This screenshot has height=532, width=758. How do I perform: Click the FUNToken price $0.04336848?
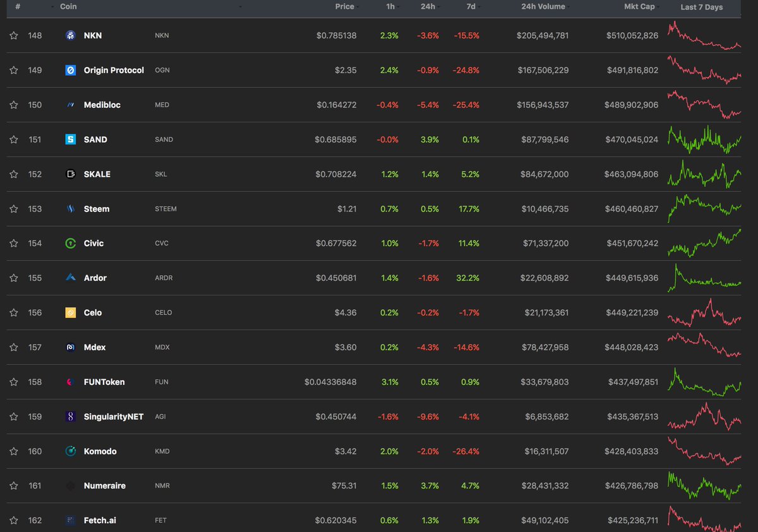(x=330, y=382)
